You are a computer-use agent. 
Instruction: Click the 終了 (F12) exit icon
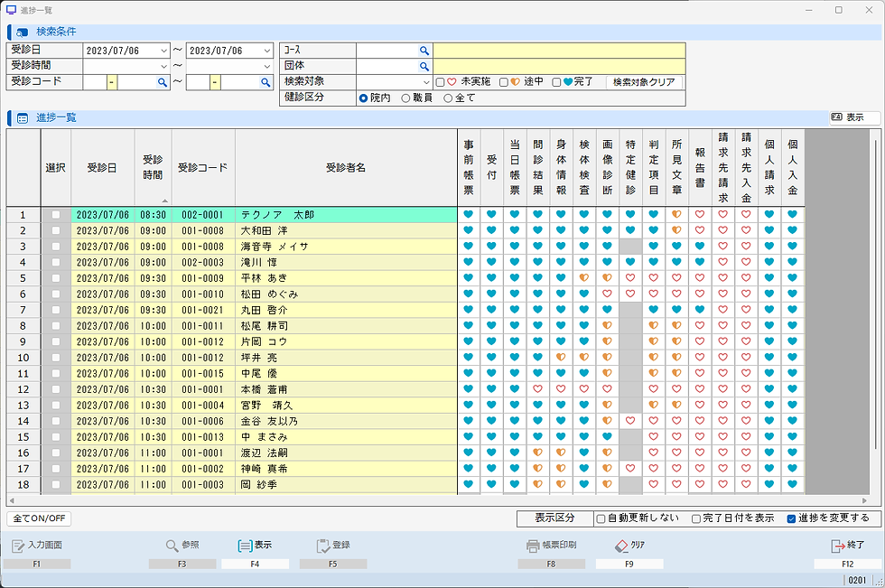click(x=838, y=546)
